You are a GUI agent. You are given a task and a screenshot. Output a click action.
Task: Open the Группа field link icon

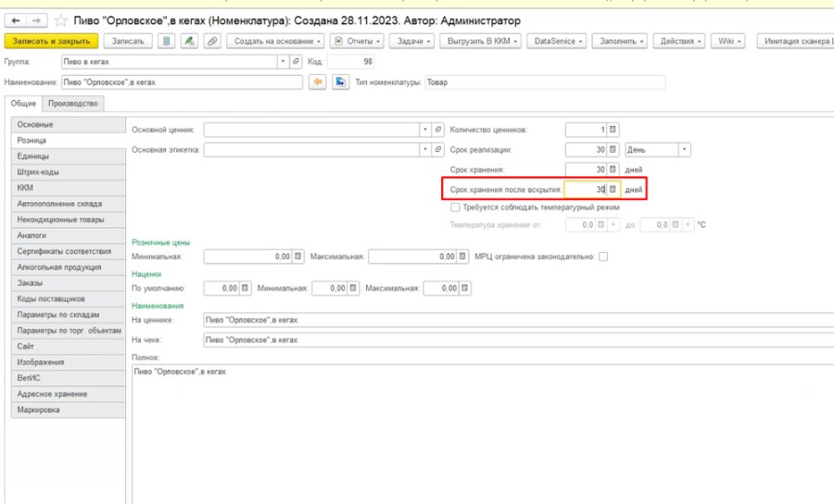pyautogui.click(x=297, y=62)
